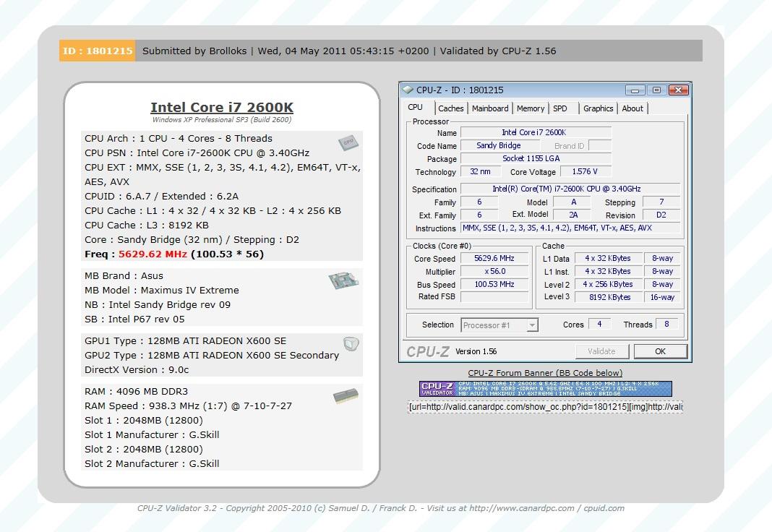Click the Core Voltage 1.576 V value
772x532 pixels.
tap(586, 171)
